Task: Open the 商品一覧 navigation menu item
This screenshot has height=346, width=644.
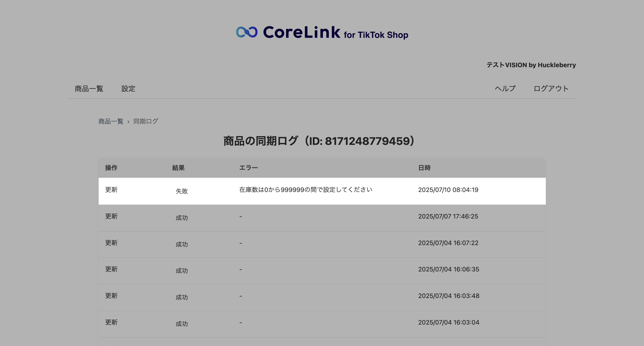Action: pyautogui.click(x=89, y=89)
